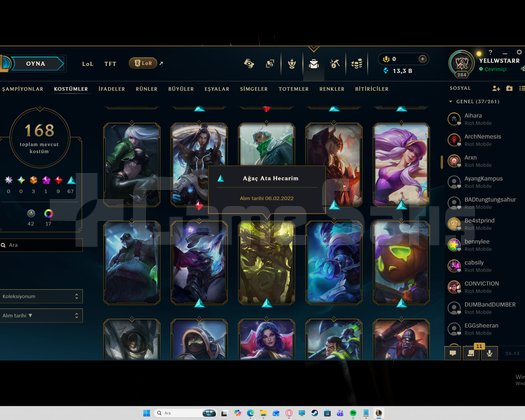Click the new folder icon in social panel
This screenshot has width=525, height=420.
tap(509, 88)
